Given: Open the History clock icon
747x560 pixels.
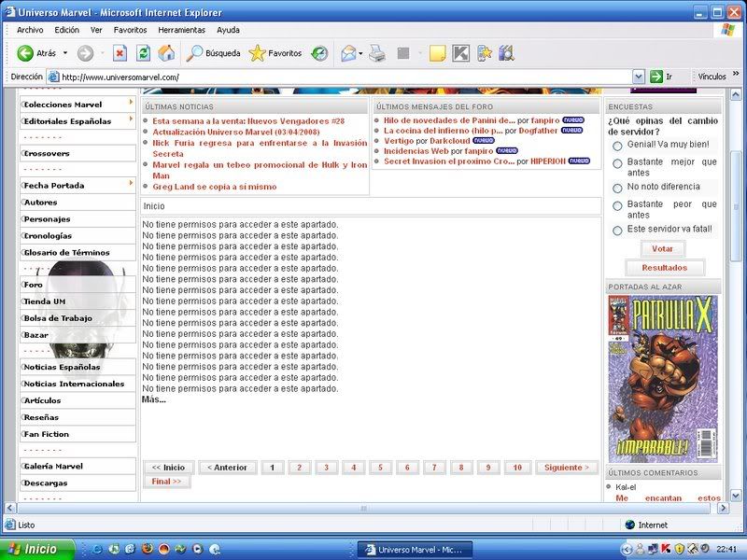Looking at the screenshot, I should [319, 53].
